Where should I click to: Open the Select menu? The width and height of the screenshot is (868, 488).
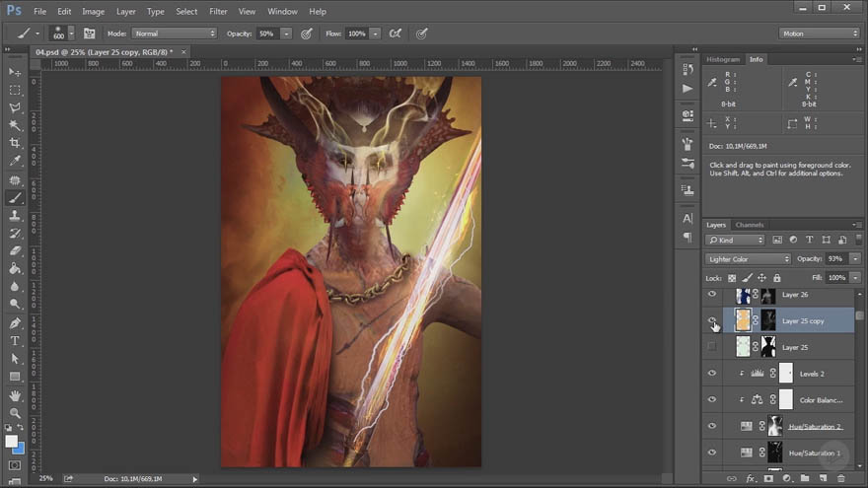[x=186, y=11]
